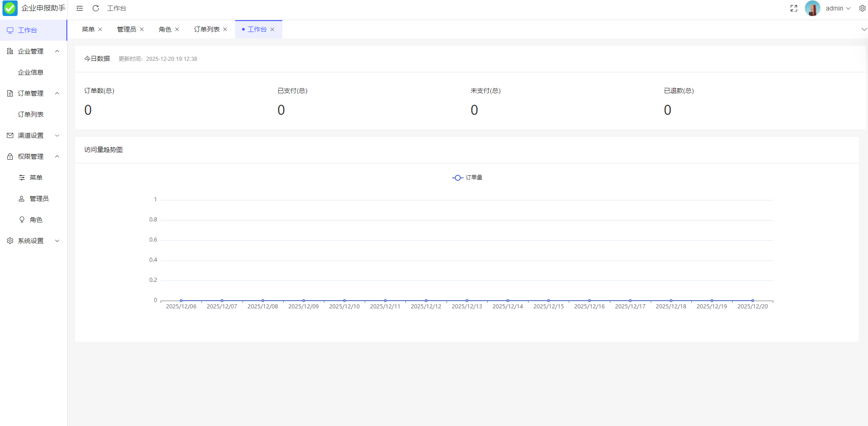
Task: Click the 2025/12/20 data point on the chart
Action: tap(752, 301)
